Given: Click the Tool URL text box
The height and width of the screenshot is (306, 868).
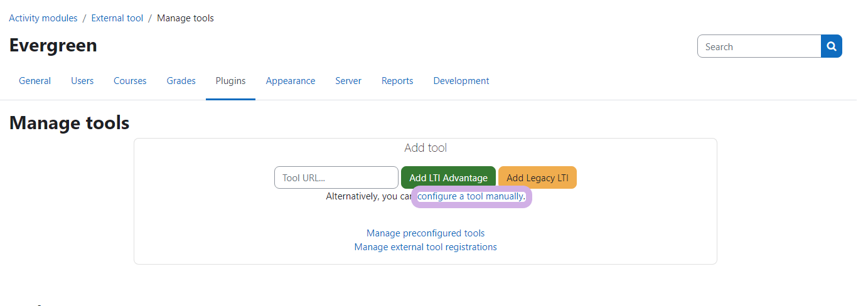Looking at the screenshot, I should pyautogui.click(x=336, y=177).
